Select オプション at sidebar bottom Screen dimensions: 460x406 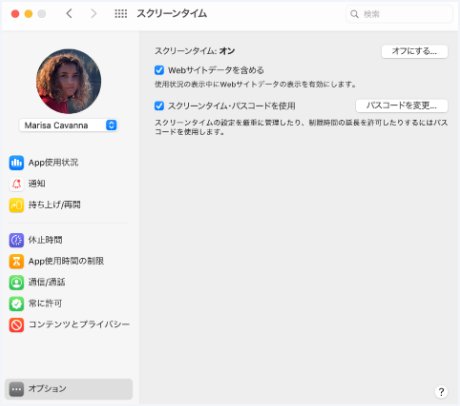pos(69,389)
